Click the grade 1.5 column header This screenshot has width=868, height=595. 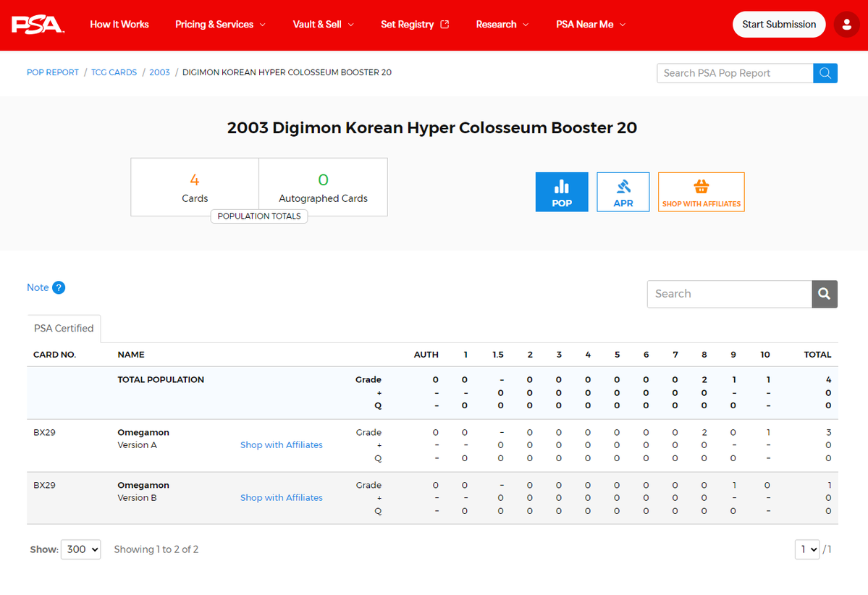[497, 355]
